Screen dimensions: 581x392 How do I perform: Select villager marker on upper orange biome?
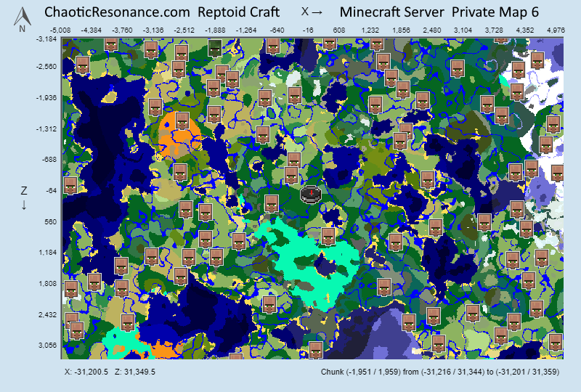coord(182,121)
